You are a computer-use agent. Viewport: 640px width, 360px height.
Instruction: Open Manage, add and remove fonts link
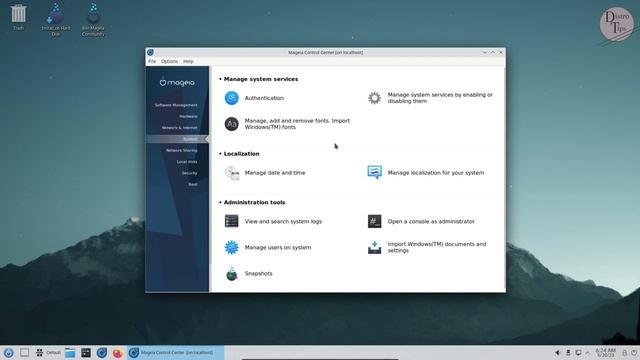click(x=297, y=124)
